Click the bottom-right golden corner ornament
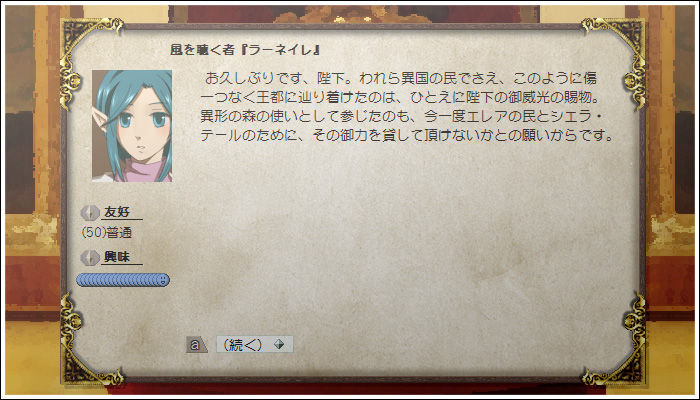This screenshot has height=400, width=700. [616, 342]
